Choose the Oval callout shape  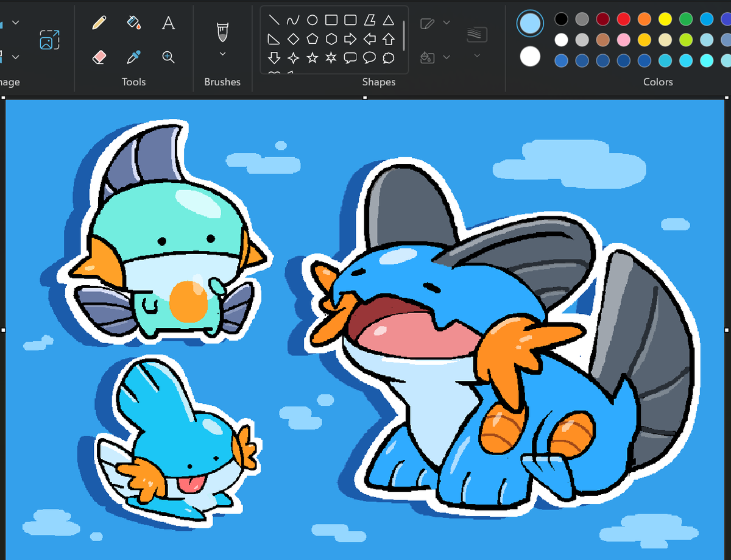tap(369, 58)
